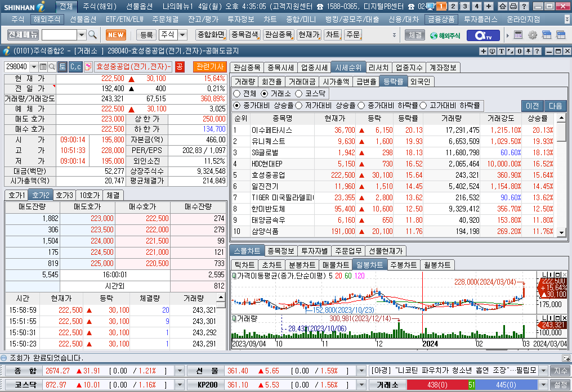Expand the menu bar overflow chevron

567,19
